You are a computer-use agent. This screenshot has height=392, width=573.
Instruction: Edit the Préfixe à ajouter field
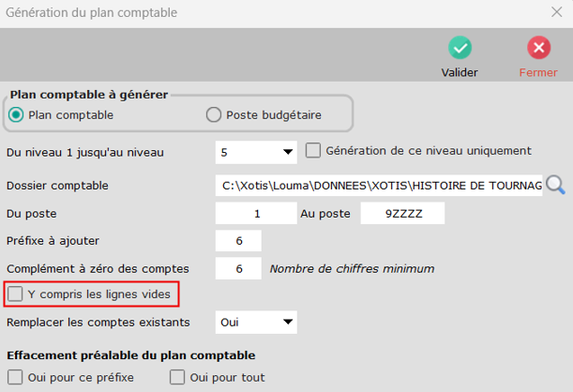tap(237, 241)
